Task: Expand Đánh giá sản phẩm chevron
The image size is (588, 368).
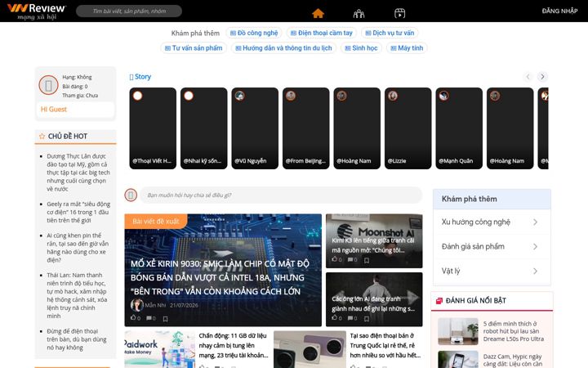Action: [x=535, y=247]
